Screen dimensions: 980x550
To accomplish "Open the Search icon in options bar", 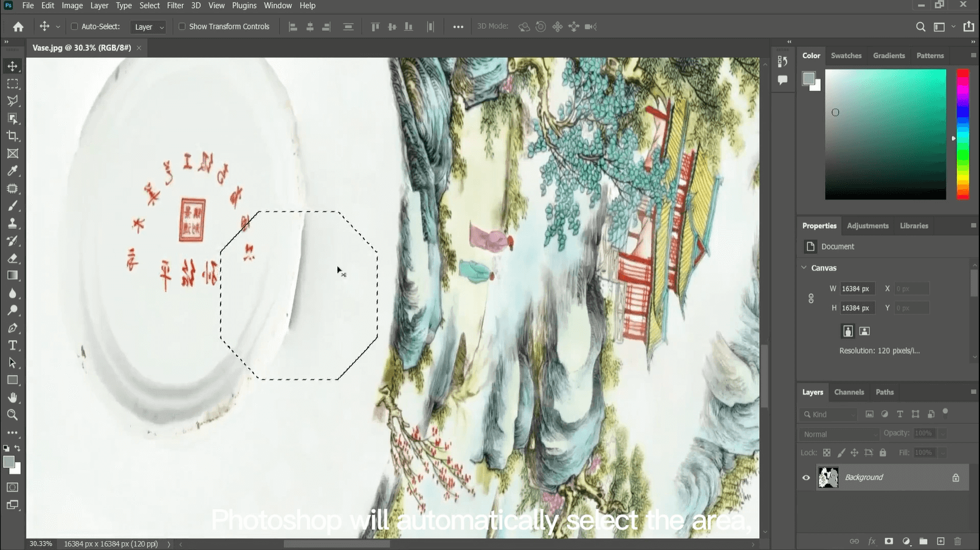I will 920,27.
